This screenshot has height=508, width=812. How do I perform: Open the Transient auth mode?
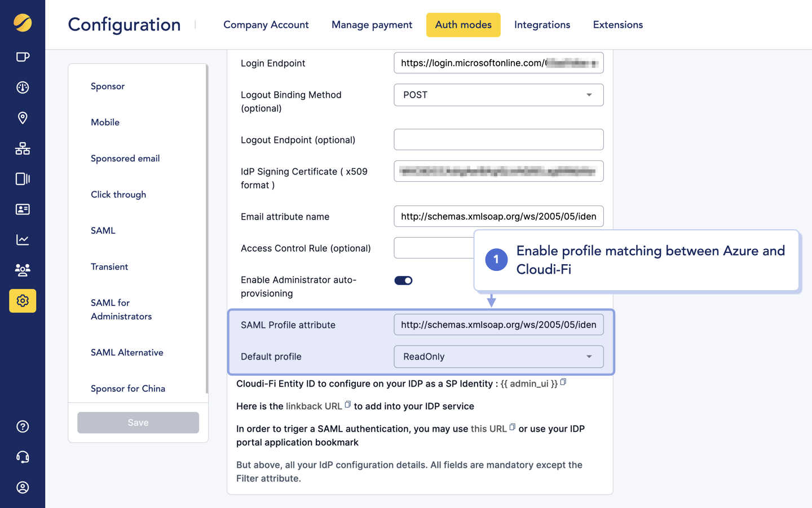click(109, 266)
